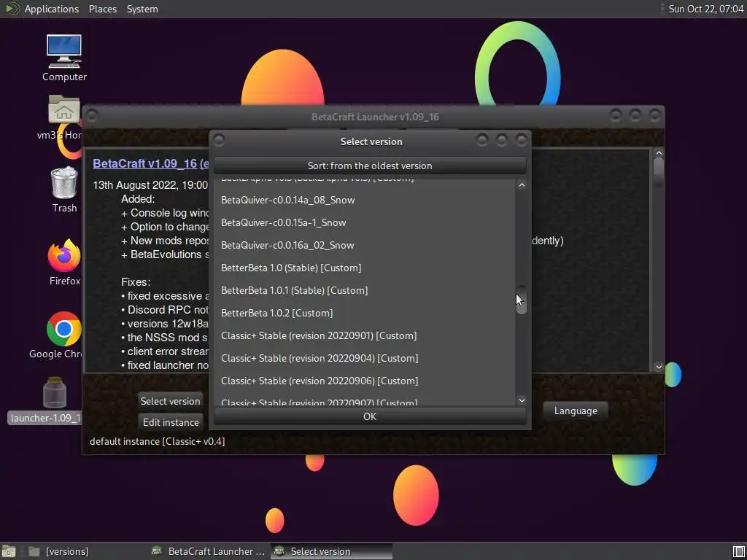Click Select version dialog window menu button
The image size is (747, 560).
tap(219, 141)
